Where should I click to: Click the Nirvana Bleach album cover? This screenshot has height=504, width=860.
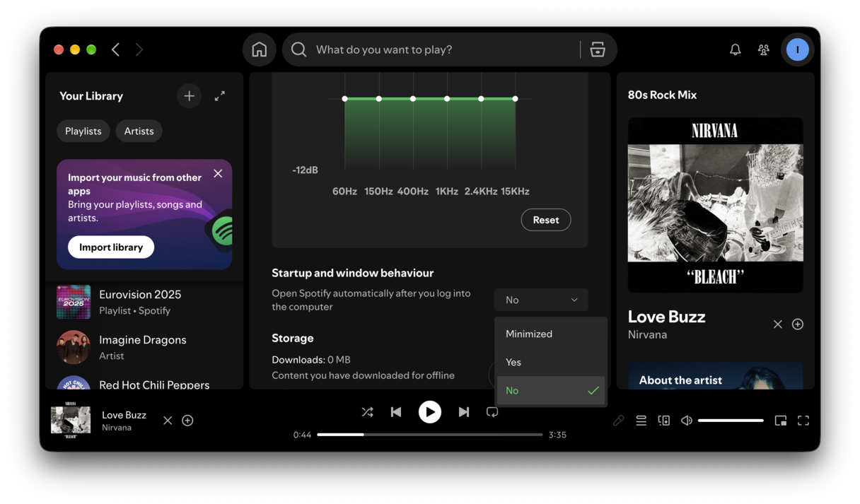pos(716,205)
